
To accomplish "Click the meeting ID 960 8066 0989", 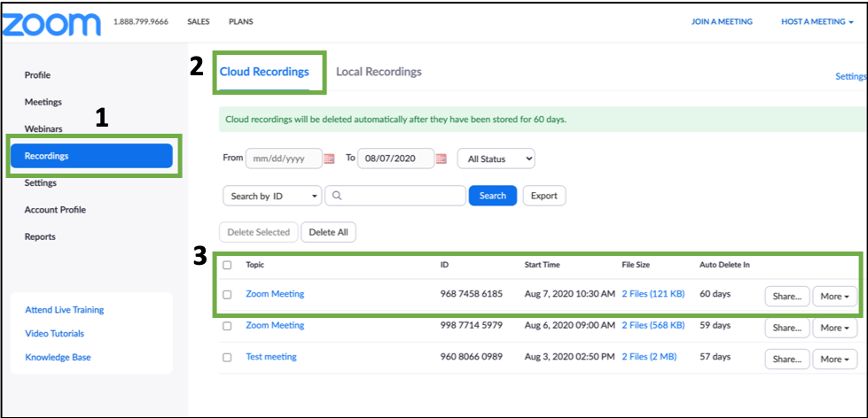I will 472,357.
